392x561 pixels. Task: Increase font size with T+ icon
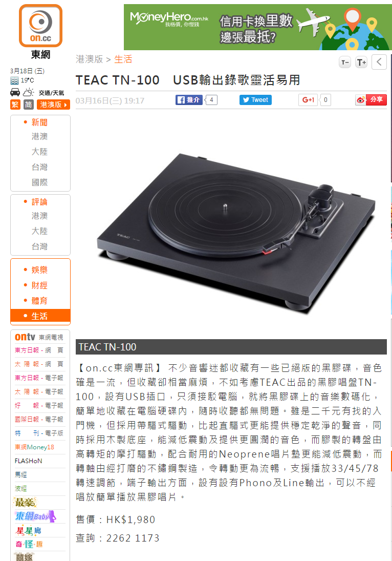tap(361, 63)
